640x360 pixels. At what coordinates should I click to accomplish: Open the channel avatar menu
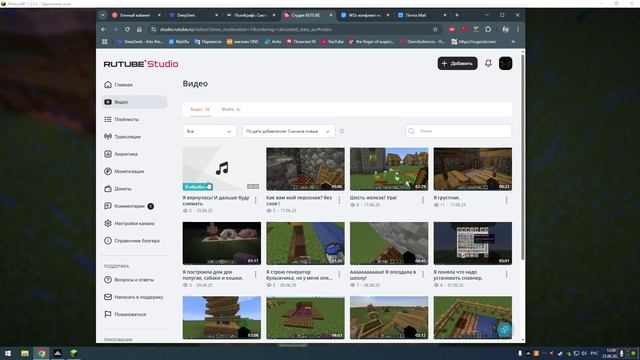pyautogui.click(x=505, y=63)
